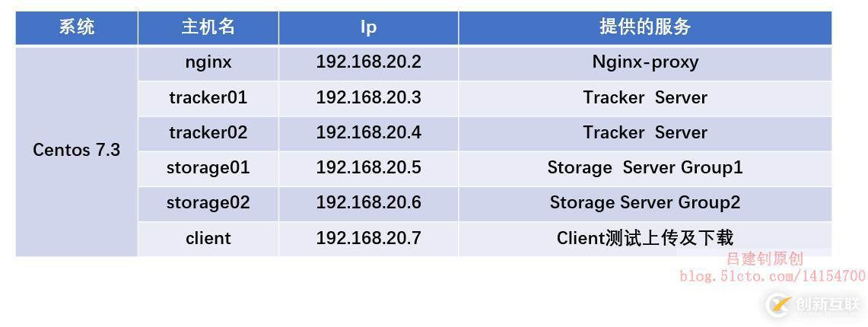Select the tracker01 hostname cell
868x327 pixels.
pyautogui.click(x=208, y=97)
